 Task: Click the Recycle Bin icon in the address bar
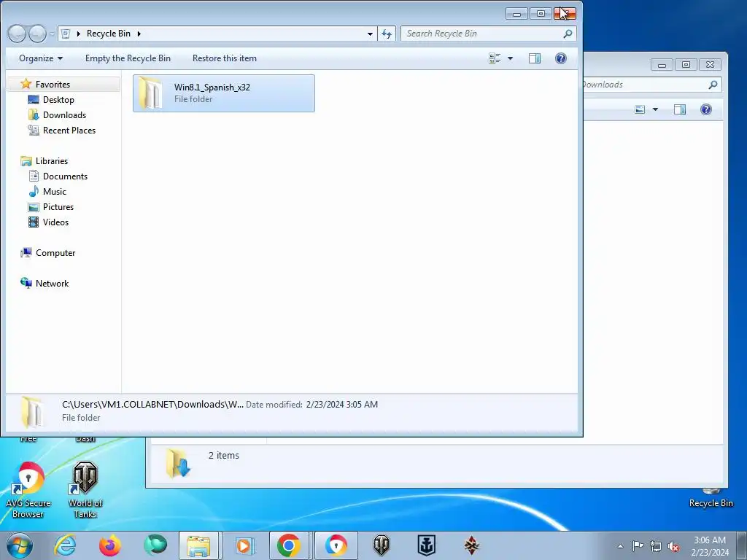[x=66, y=34]
